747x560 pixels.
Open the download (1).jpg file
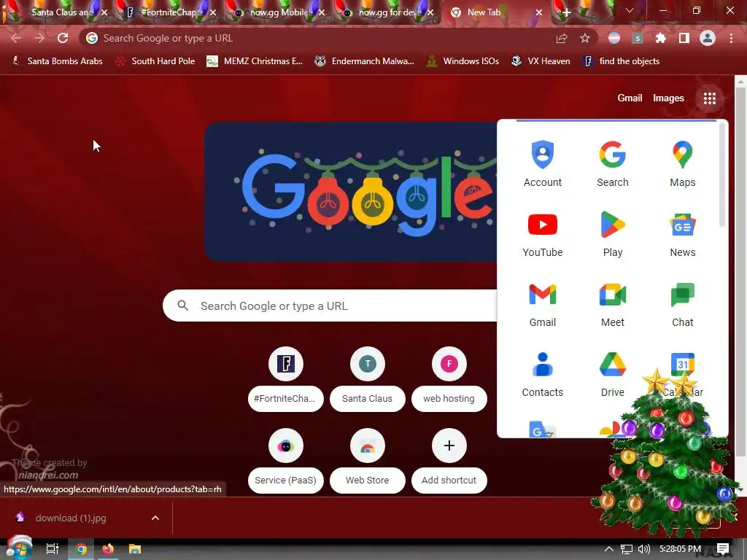71,518
